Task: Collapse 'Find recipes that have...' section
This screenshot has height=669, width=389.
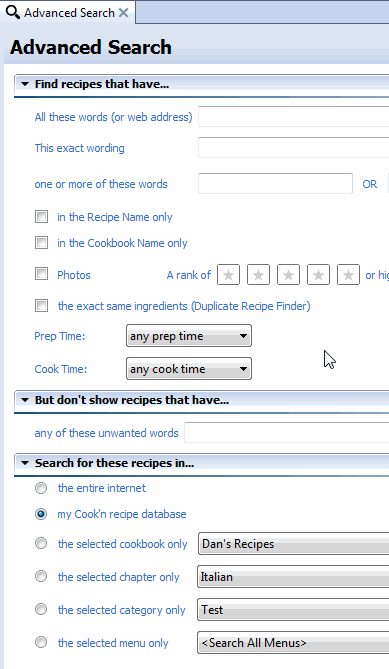Action: pyautogui.click(x=25, y=84)
